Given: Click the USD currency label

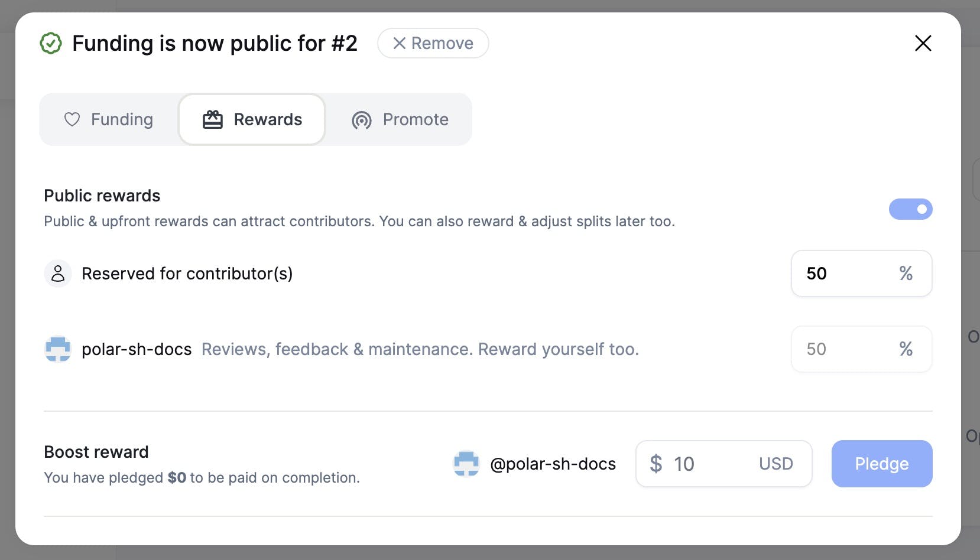Looking at the screenshot, I should (775, 464).
